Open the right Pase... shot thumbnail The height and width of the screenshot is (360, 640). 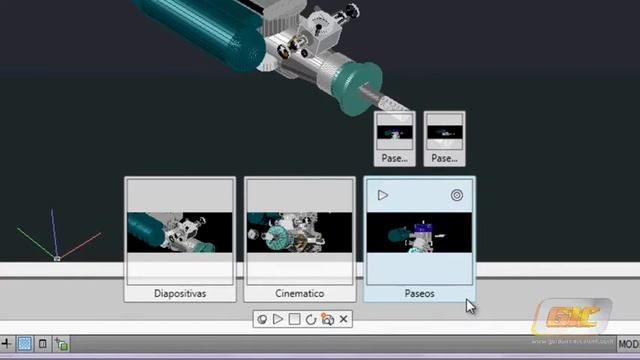click(x=444, y=139)
